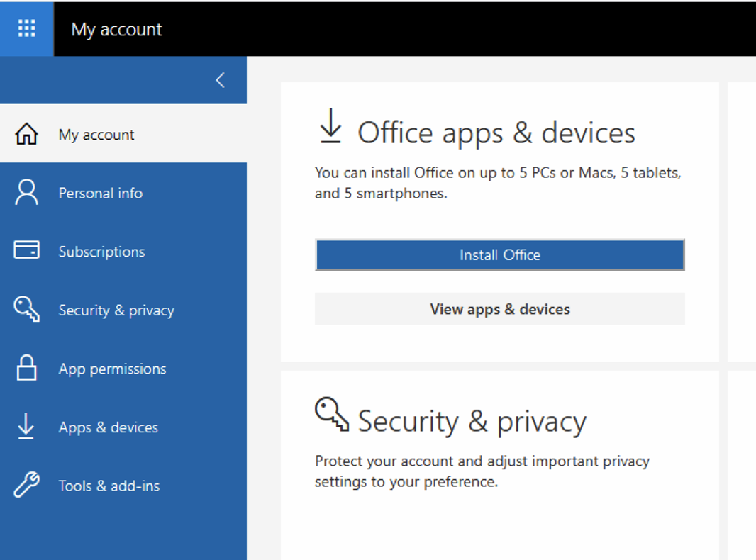Click the wrench icon for Tools & add-ins
The image size is (756, 560).
[26, 484]
